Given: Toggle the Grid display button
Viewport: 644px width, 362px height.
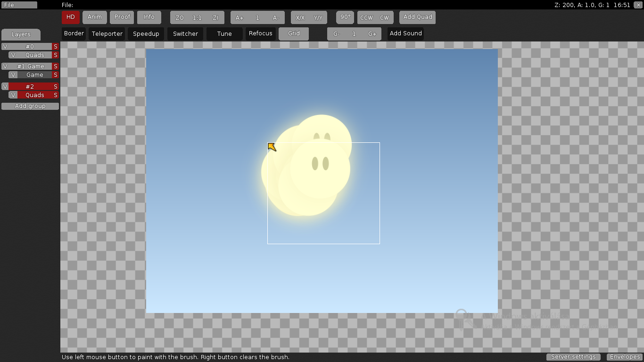Looking at the screenshot, I should click(x=294, y=33).
